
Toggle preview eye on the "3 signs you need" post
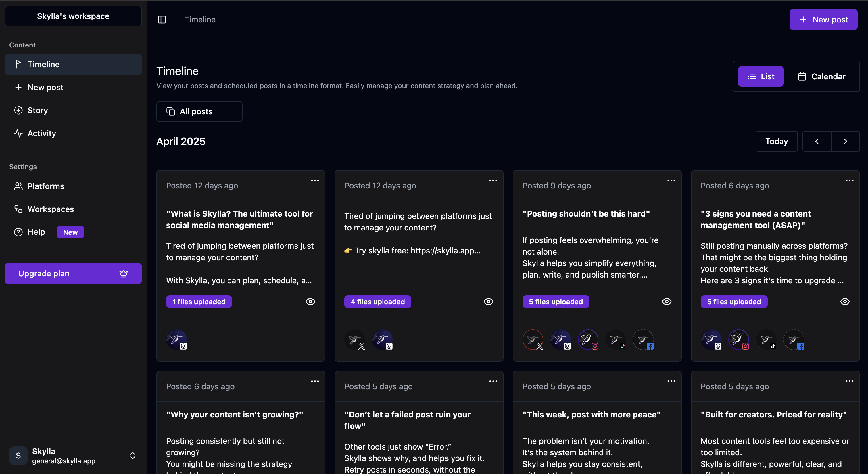point(845,302)
